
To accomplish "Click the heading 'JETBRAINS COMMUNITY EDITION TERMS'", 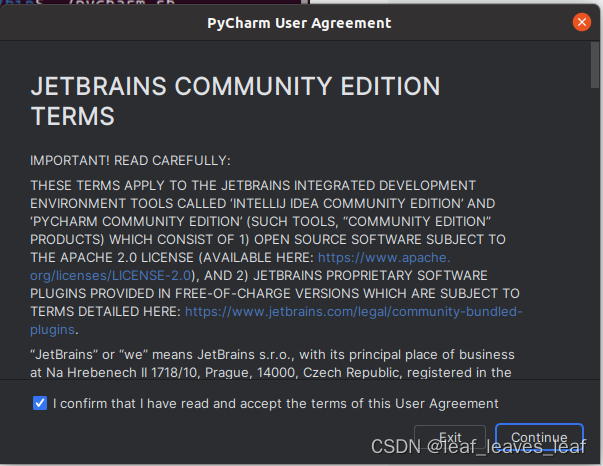I will (235, 101).
